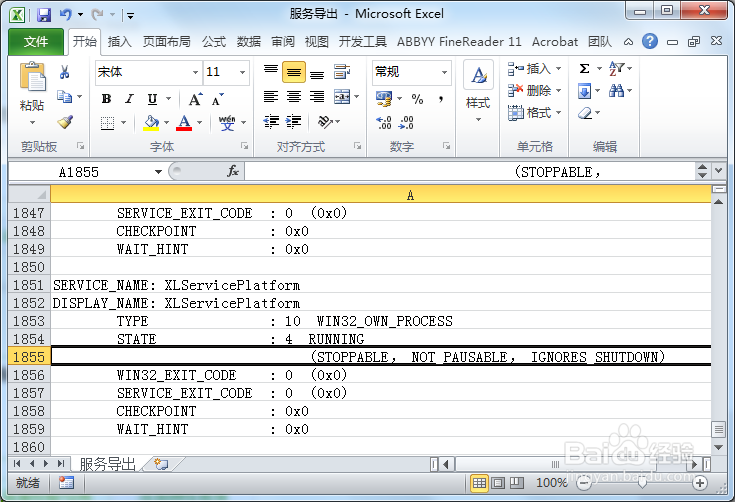Click the AutoSum sigma icon

[585, 69]
